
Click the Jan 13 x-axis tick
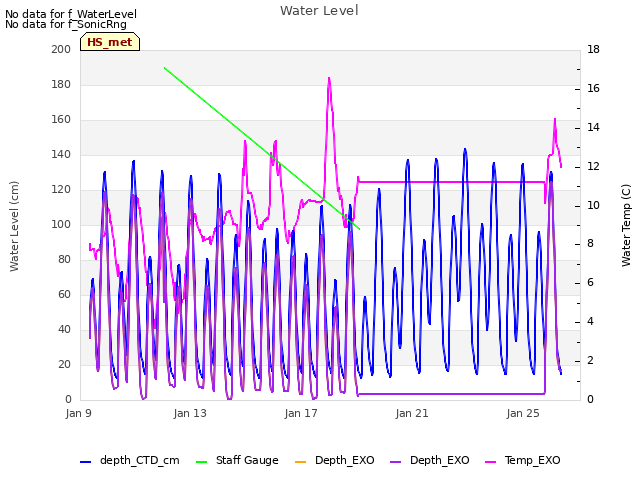[190, 413]
